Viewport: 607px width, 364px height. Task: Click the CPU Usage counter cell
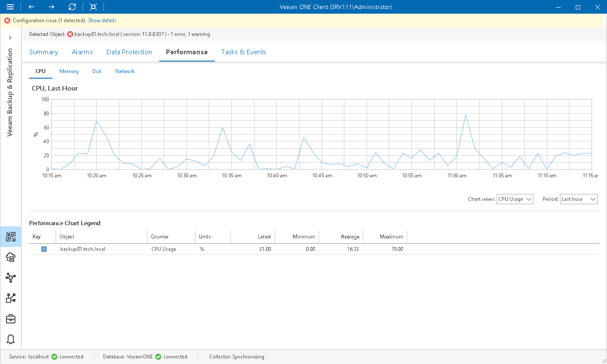(164, 249)
